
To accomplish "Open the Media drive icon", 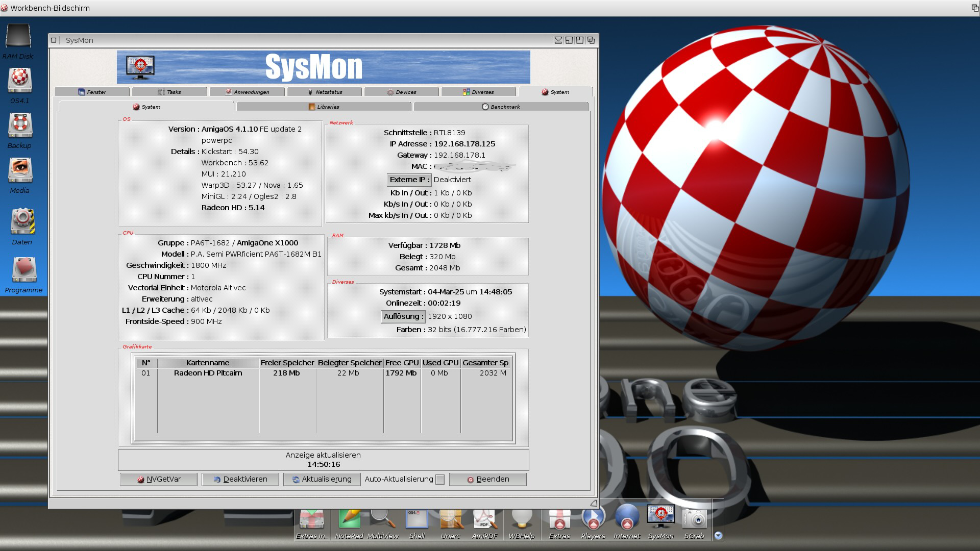I will (x=20, y=176).
